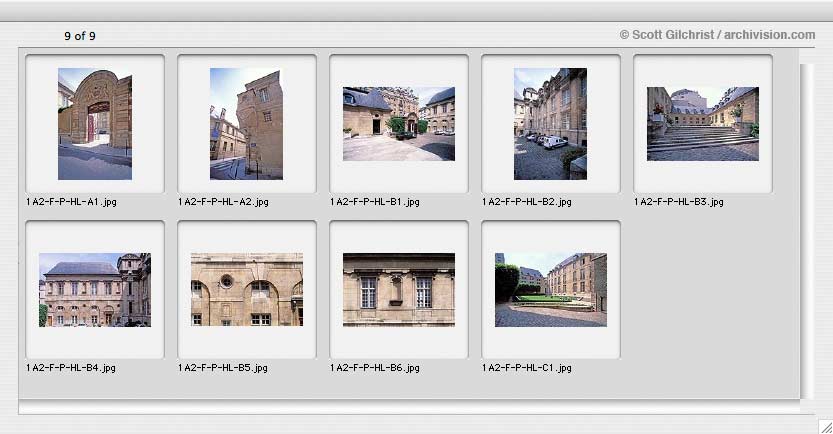Click the filename 1A2-F-P-HL-B2.jpg
833x434 pixels.
tap(526, 202)
